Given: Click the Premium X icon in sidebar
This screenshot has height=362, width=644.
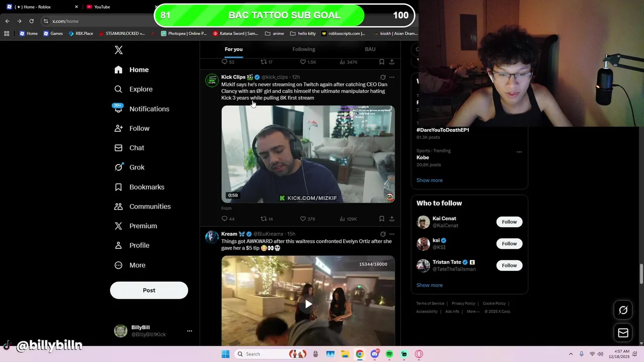Looking at the screenshot, I should point(118,226).
